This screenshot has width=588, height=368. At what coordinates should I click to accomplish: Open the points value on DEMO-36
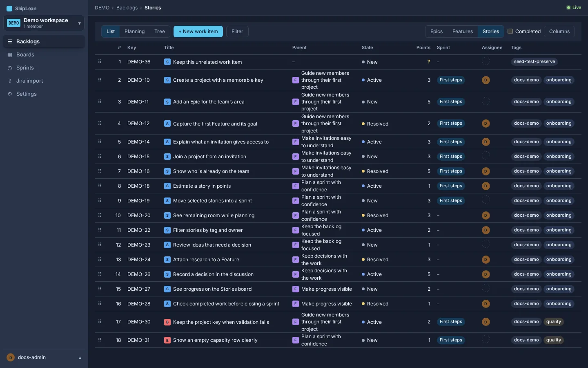pos(429,62)
